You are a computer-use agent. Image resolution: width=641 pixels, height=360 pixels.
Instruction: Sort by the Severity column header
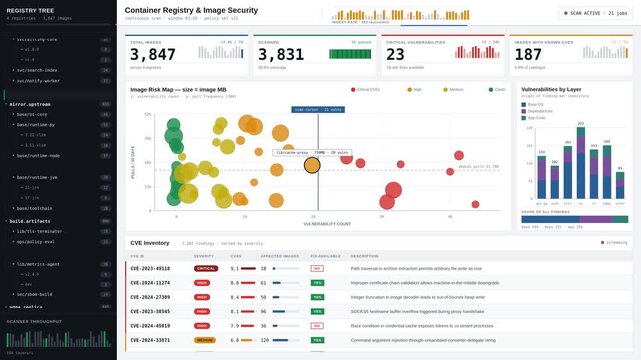click(204, 256)
